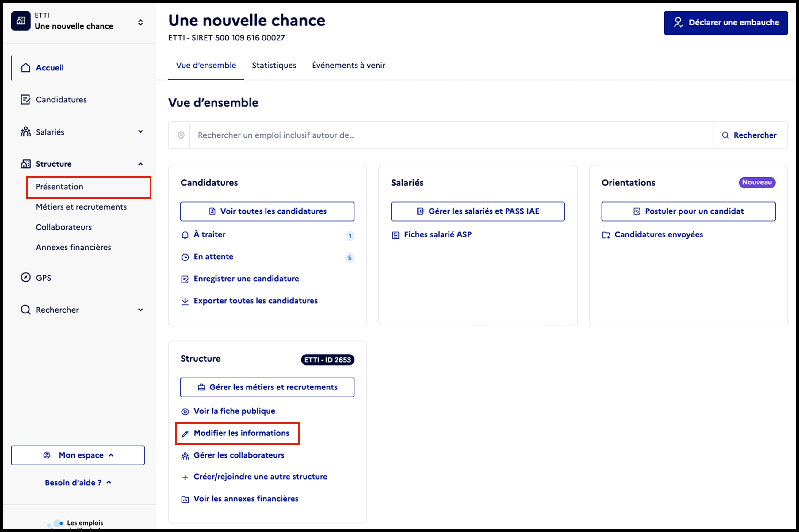Expand the Salariés sidebar menu
Viewport: 799px width, 532px height.
tap(140, 131)
